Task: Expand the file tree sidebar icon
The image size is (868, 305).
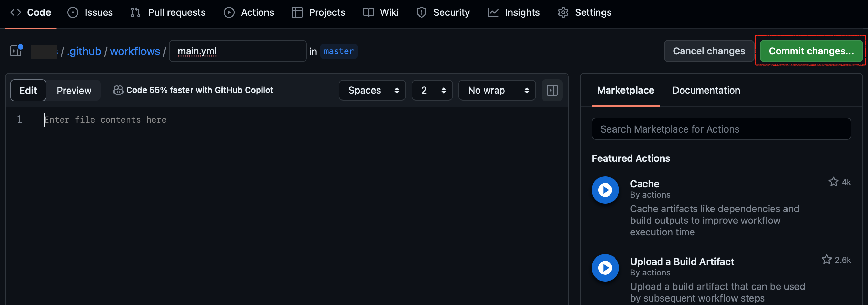Action: coord(16,51)
